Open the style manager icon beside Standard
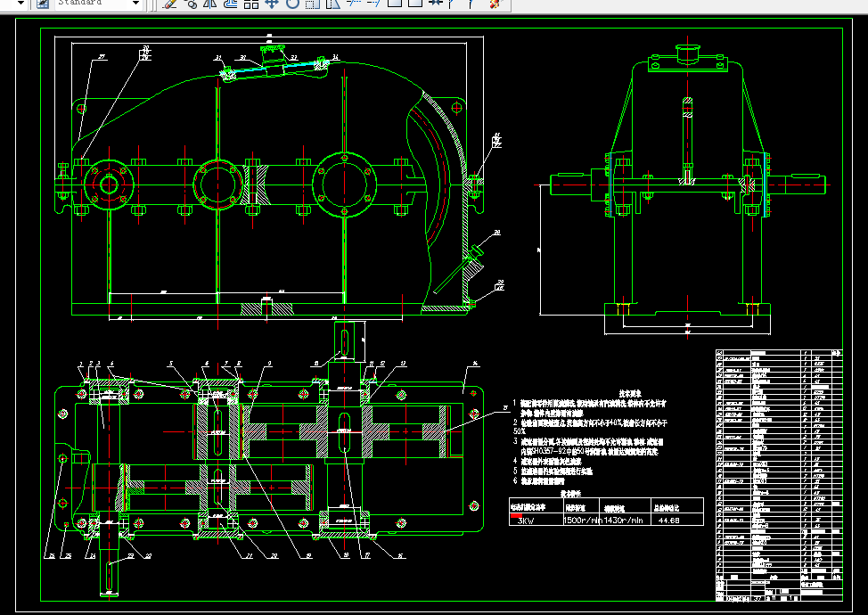The image size is (868, 615). (x=42, y=4)
